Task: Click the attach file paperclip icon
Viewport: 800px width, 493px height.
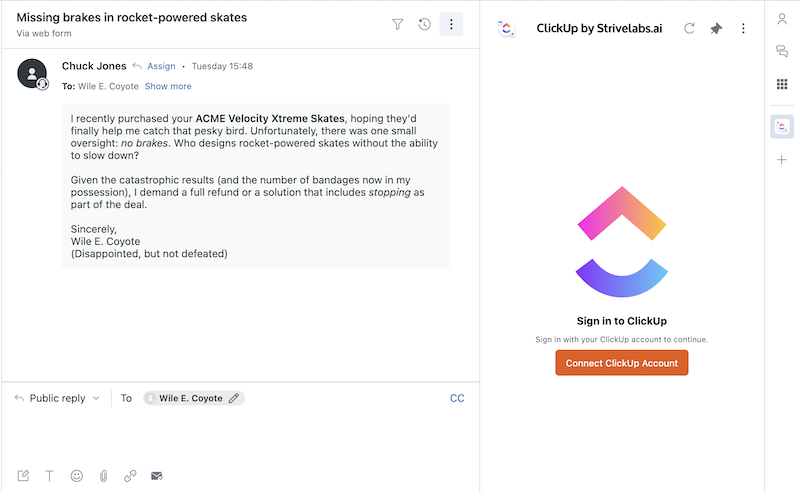Action: click(103, 476)
